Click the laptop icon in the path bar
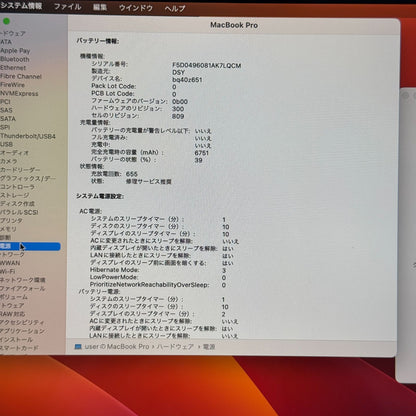This screenshot has width=416, height=416. coord(78,347)
